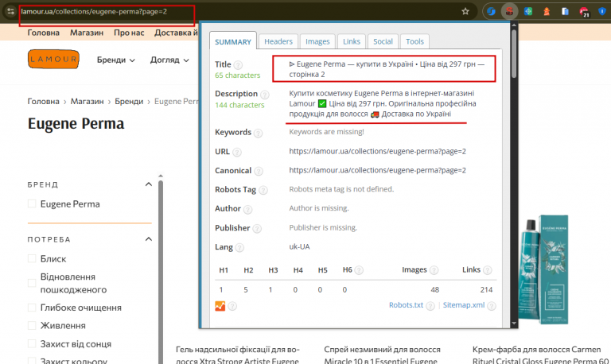Open Robots.txt link

[x=406, y=305]
